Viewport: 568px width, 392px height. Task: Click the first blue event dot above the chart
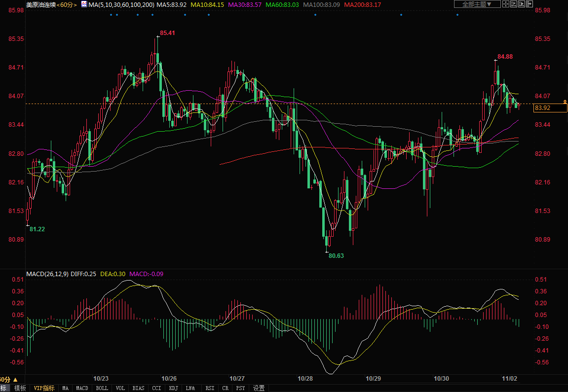coord(111,14)
